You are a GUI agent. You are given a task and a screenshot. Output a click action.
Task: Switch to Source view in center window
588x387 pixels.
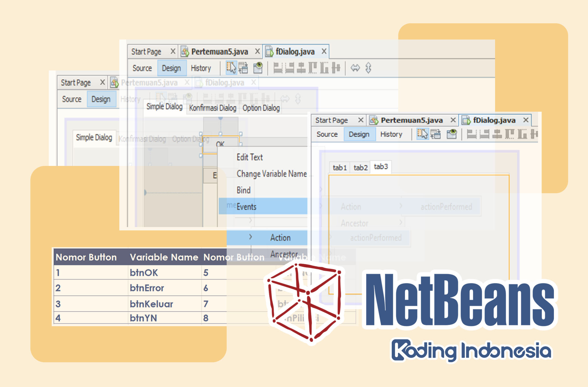point(142,68)
